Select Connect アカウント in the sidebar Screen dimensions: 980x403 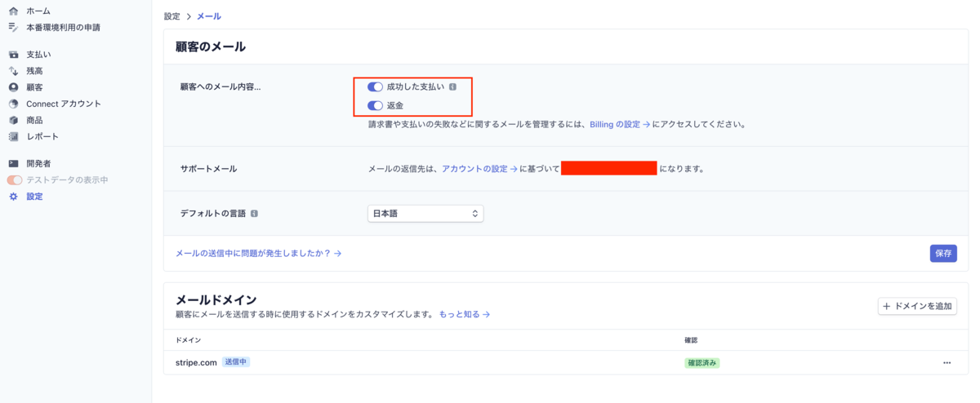point(64,104)
